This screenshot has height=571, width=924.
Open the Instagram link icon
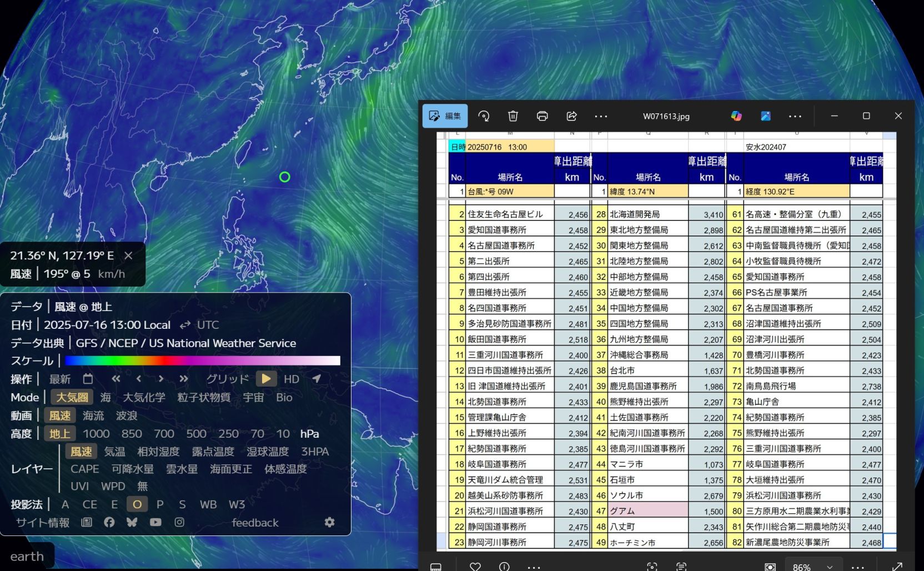pyautogui.click(x=179, y=522)
